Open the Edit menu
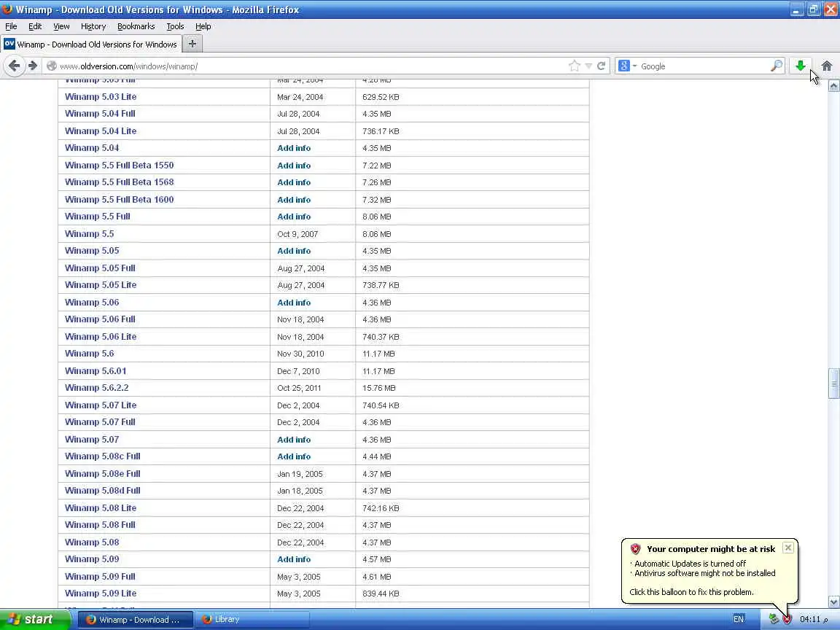 point(35,26)
